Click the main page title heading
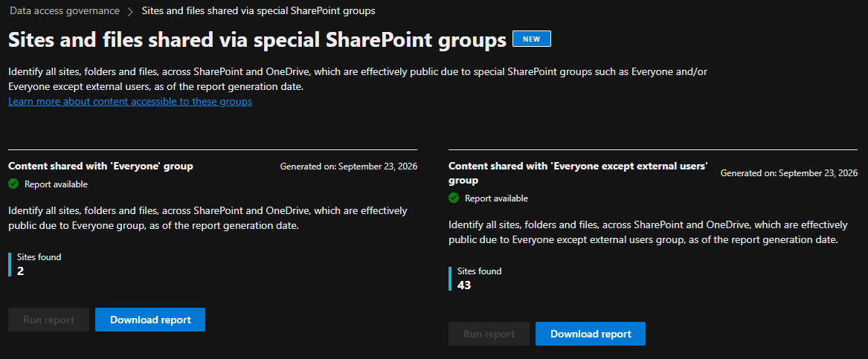Viewport: 868px width, 359px height. [x=257, y=40]
